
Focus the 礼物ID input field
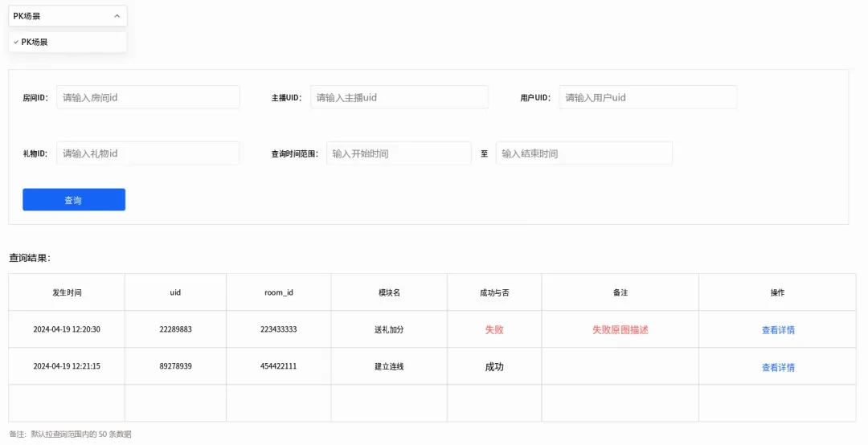(148, 153)
